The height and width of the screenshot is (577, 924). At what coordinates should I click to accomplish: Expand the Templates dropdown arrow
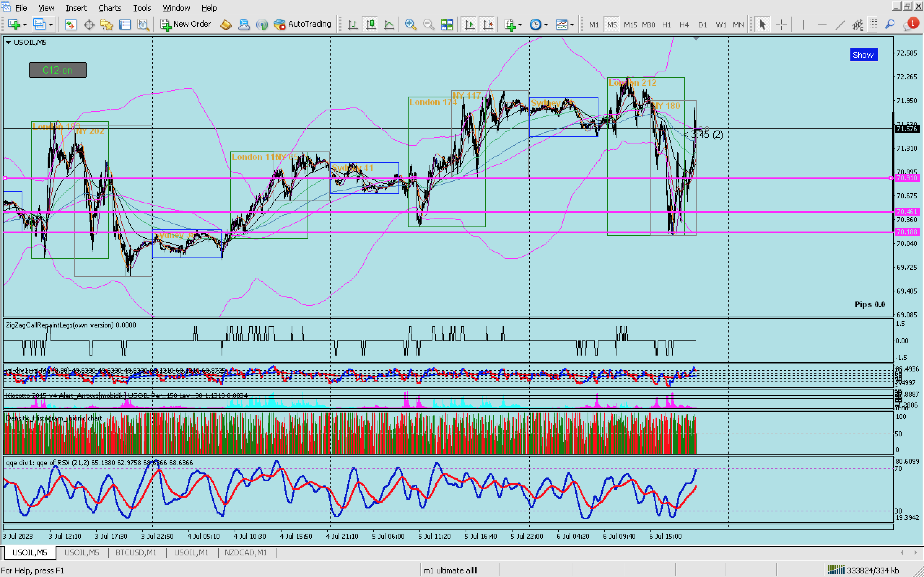[572, 25]
